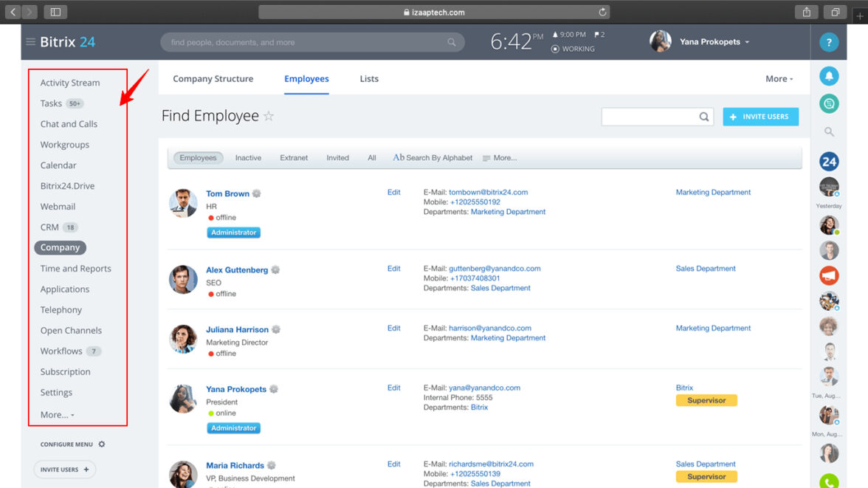This screenshot has width=868, height=488.
Task: Expand More... at bottom of left menu
Action: click(x=57, y=415)
